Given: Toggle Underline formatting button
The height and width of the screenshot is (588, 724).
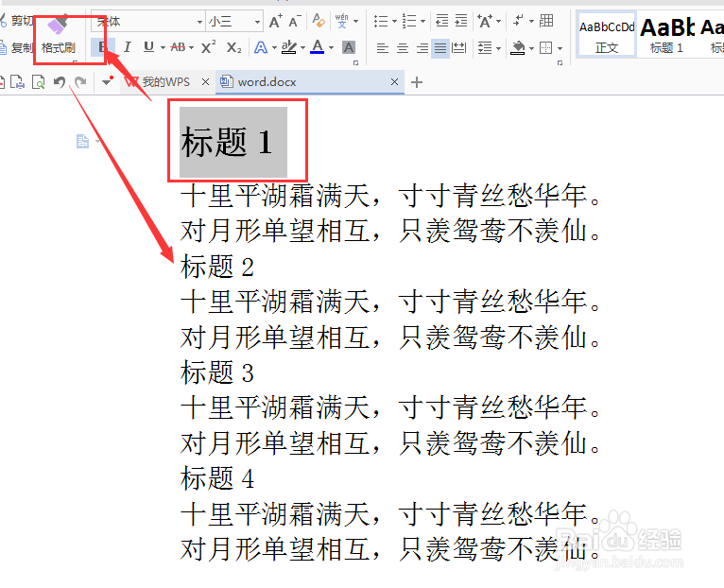Looking at the screenshot, I should [148, 47].
